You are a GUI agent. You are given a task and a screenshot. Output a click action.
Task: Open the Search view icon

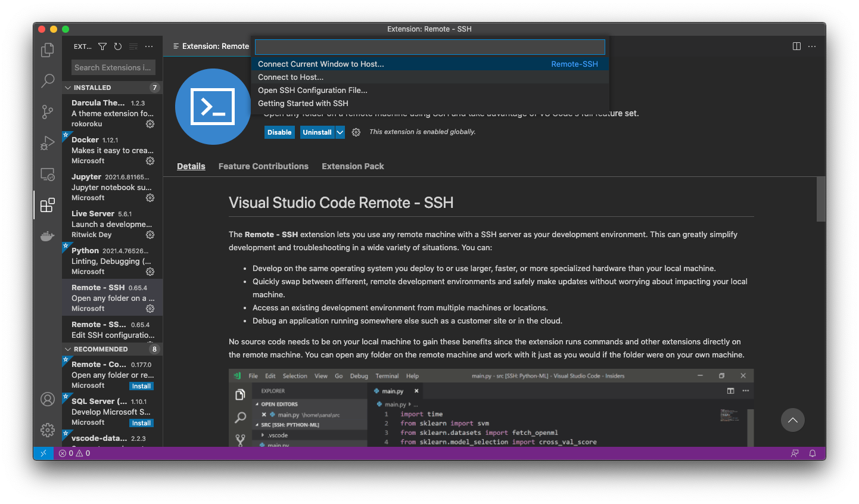point(48,80)
